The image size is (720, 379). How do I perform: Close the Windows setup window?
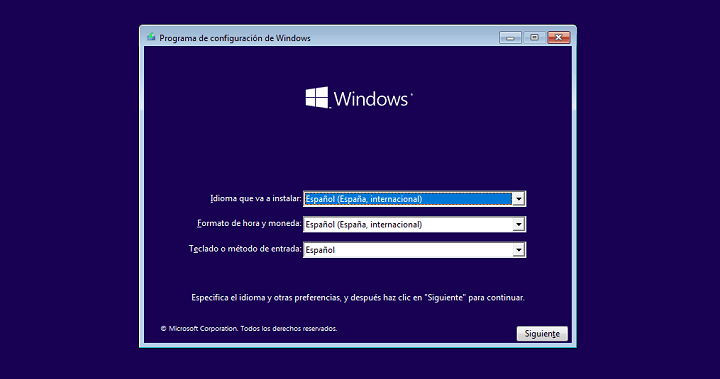[x=558, y=38]
